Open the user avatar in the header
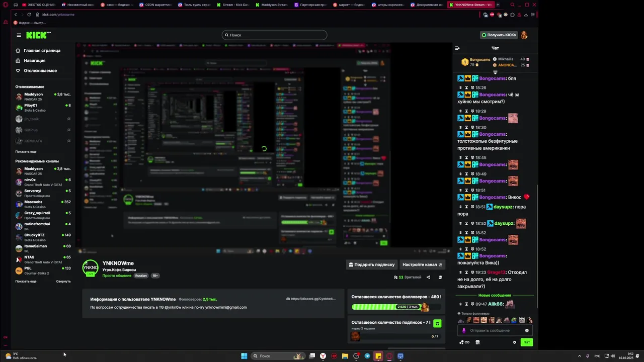Screen dimensions: 644x362 coord(524,35)
